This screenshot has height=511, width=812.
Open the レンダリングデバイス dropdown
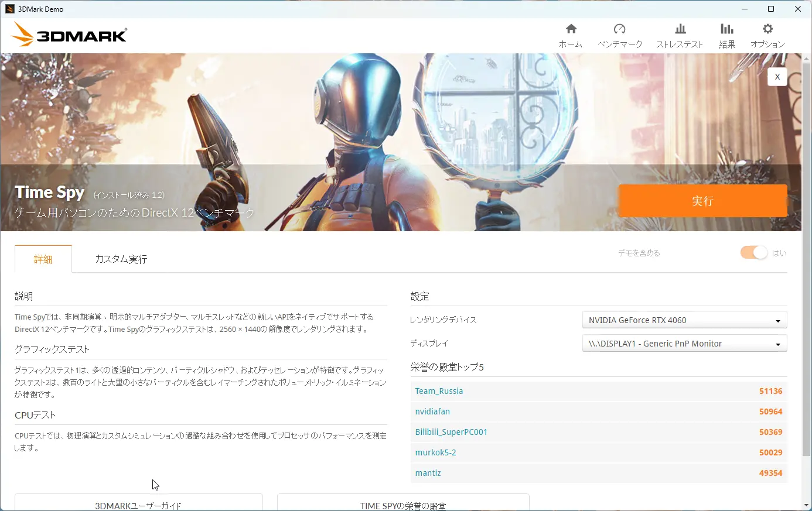click(684, 320)
